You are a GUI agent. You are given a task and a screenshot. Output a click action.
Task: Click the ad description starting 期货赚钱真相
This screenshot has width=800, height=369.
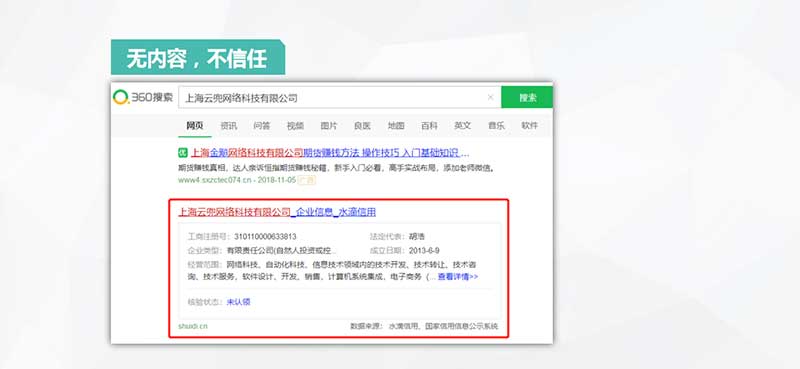(336, 167)
